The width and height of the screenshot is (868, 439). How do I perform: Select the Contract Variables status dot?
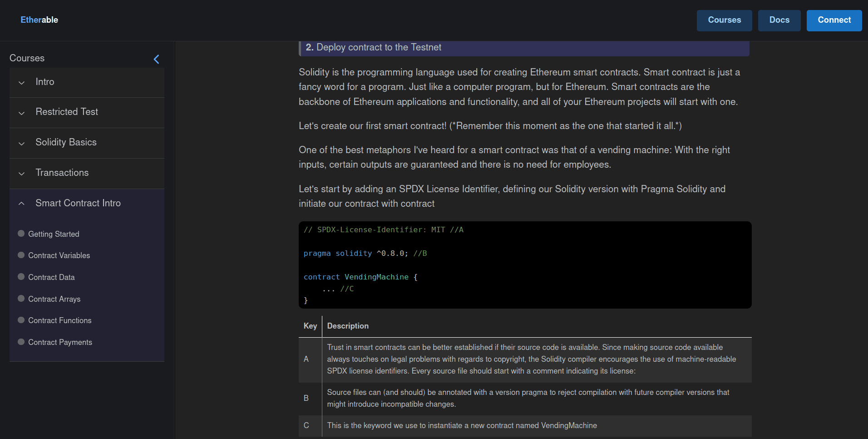pos(21,255)
